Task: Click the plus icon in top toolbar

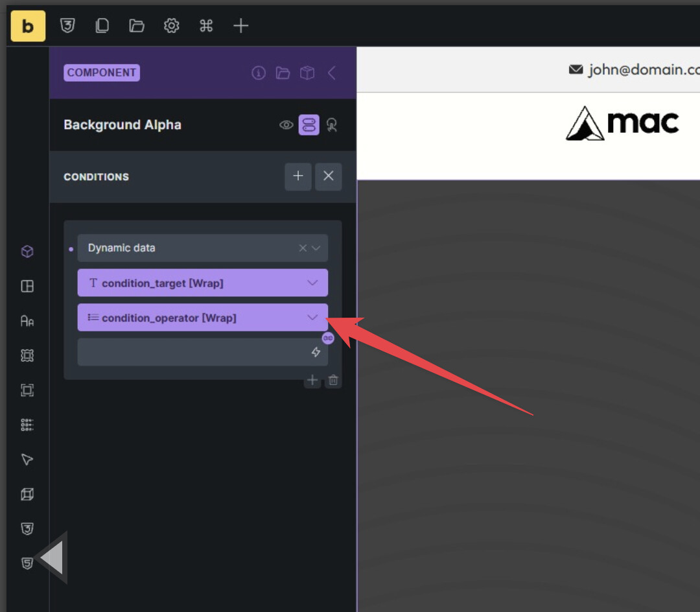Action: (240, 26)
